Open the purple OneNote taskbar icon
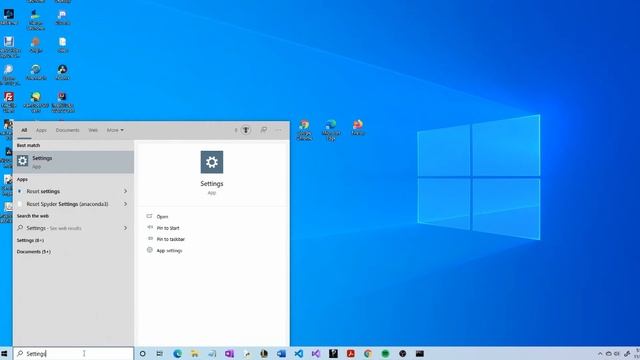This screenshot has height=360, width=640. click(x=229, y=353)
